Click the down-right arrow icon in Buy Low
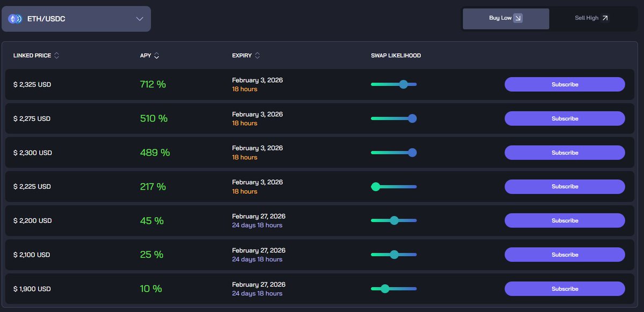Image resolution: width=644 pixels, height=312 pixels. click(x=518, y=18)
